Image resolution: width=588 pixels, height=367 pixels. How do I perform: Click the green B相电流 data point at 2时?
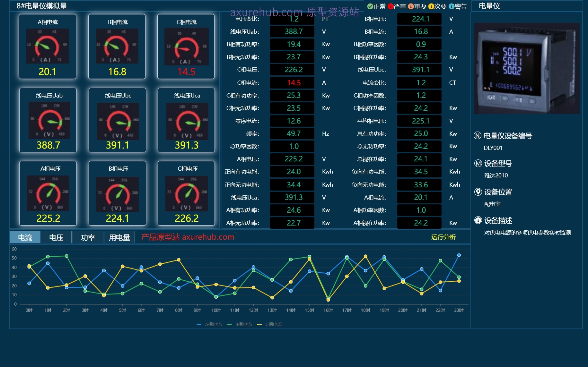point(66,256)
